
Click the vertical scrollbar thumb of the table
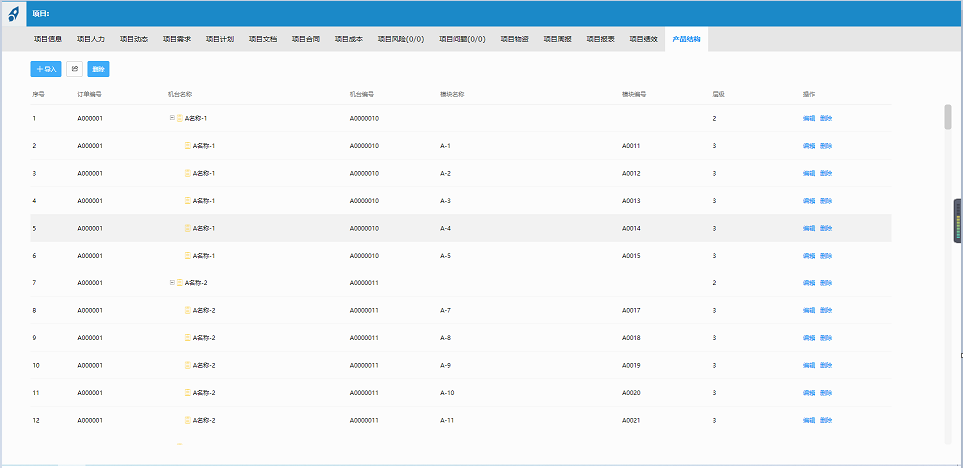[x=947, y=117]
